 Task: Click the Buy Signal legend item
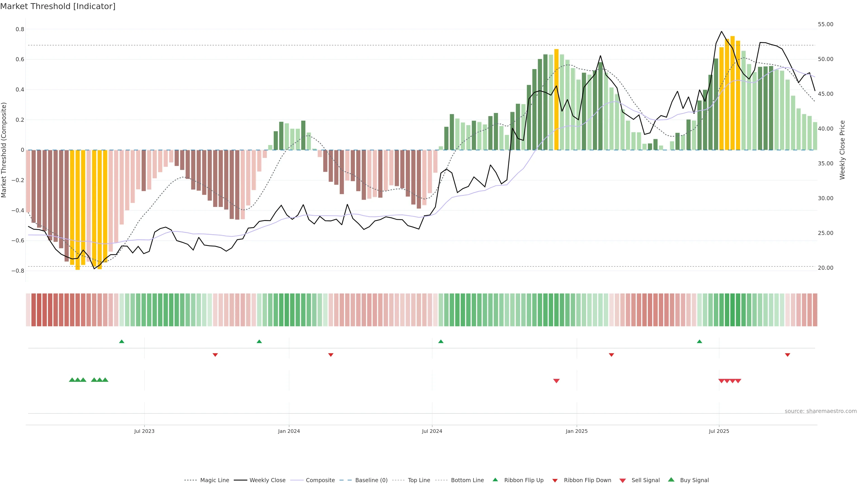[x=694, y=480]
